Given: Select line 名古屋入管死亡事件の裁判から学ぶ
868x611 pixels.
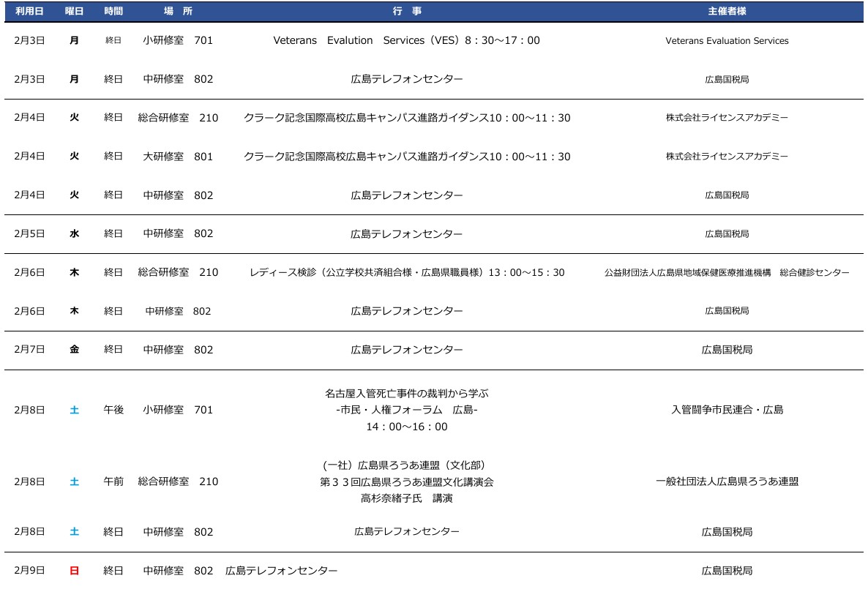Looking at the screenshot, I should pyautogui.click(x=407, y=394).
